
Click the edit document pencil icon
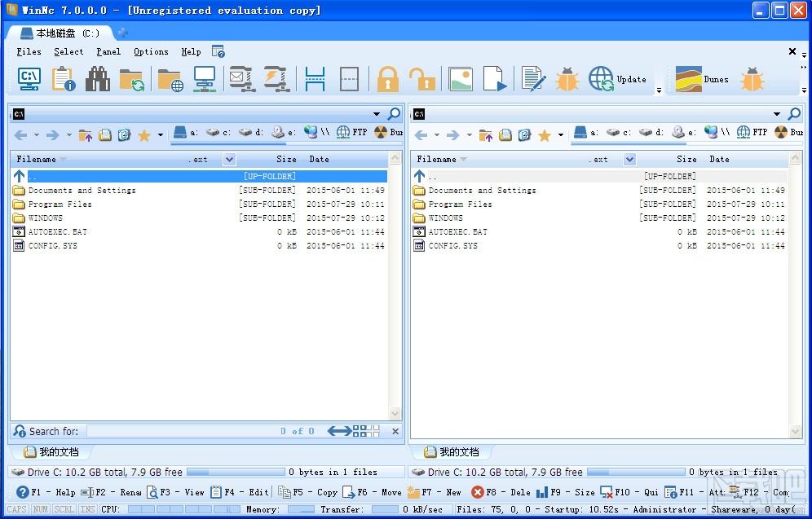[x=533, y=79]
